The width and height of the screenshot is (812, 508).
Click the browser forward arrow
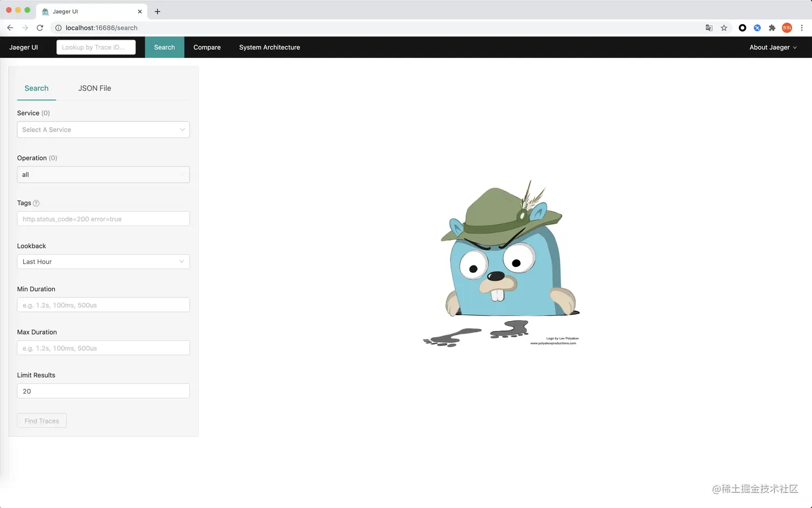[25, 28]
